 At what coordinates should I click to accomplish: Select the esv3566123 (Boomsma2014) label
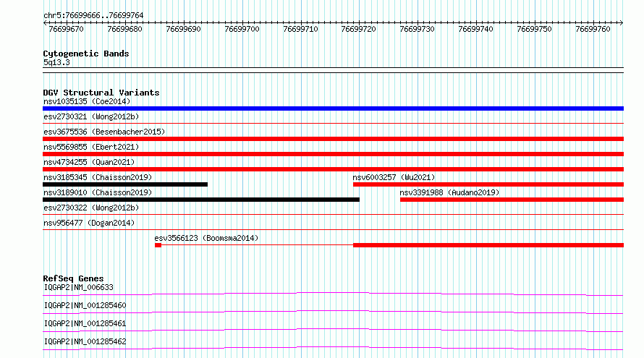coord(206,238)
